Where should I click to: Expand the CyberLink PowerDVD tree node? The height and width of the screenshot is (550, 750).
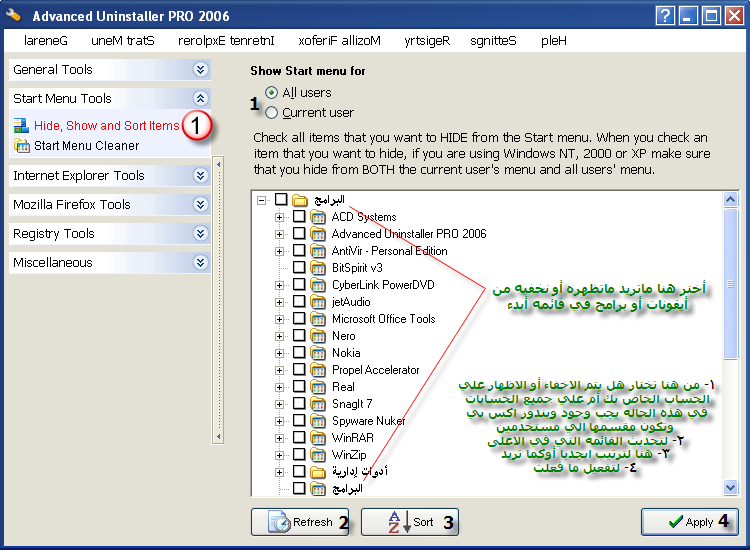(x=279, y=286)
